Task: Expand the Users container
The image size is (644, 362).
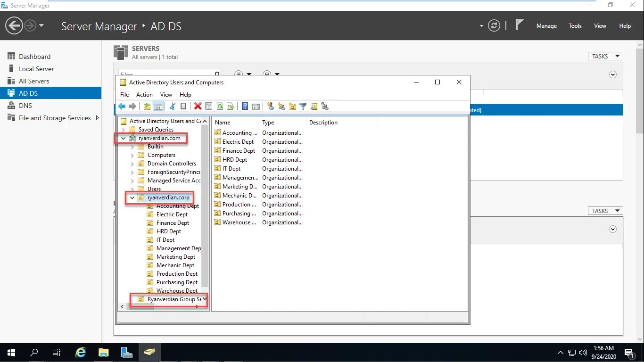Action: [x=132, y=189]
